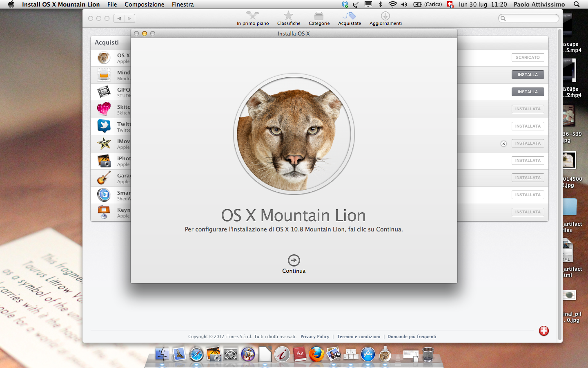Click the Dropbox menu bar icon
The width and height of the screenshot is (588, 368).
click(345, 4)
